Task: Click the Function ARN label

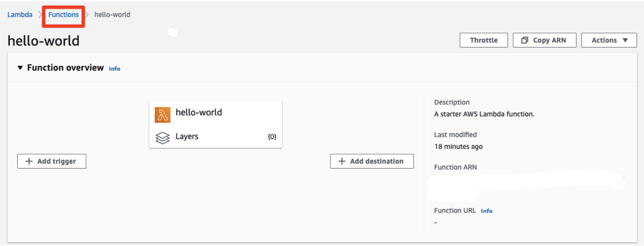Action: click(x=455, y=167)
